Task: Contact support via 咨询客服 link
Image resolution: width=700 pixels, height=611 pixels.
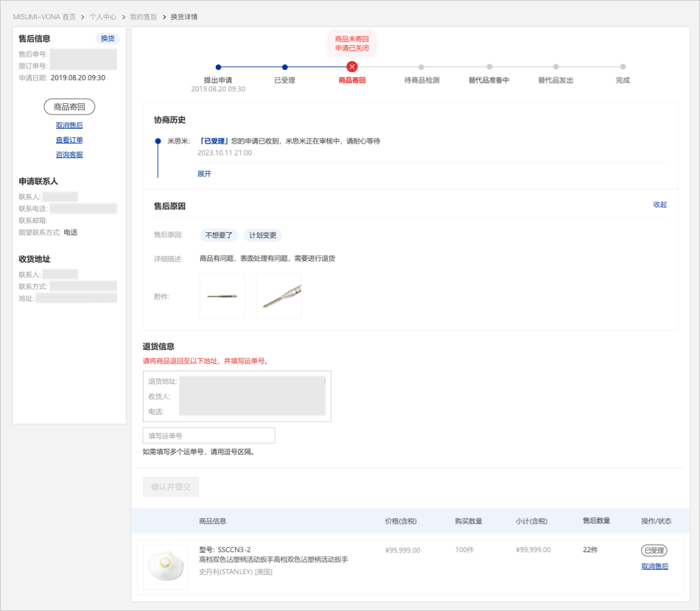Action: point(69,155)
